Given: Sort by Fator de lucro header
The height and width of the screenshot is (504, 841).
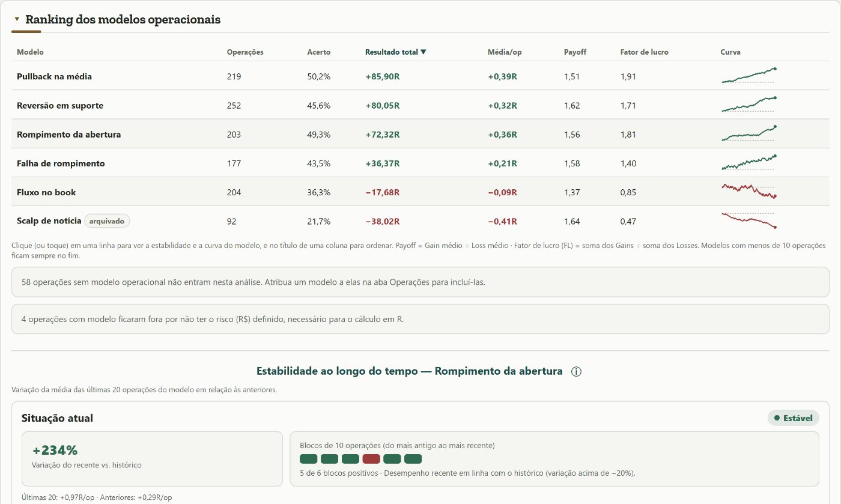Looking at the screenshot, I should pos(645,52).
